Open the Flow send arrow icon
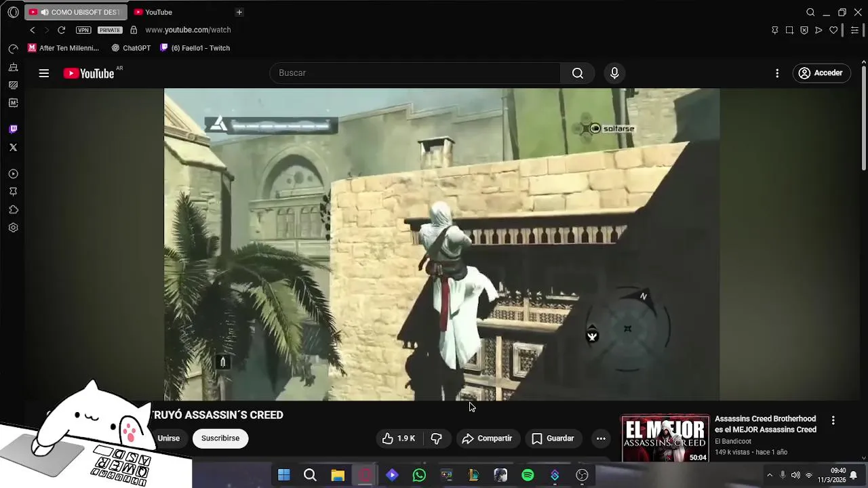868x488 pixels. [x=818, y=30]
